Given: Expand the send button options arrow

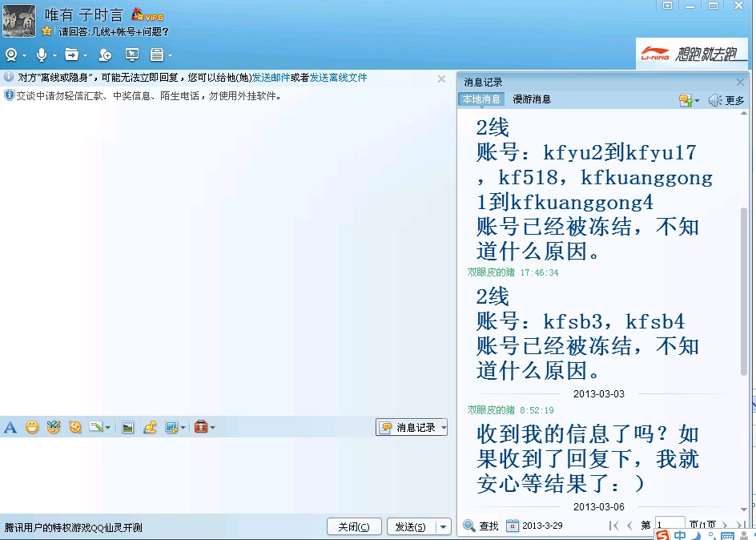Looking at the screenshot, I should click(444, 526).
